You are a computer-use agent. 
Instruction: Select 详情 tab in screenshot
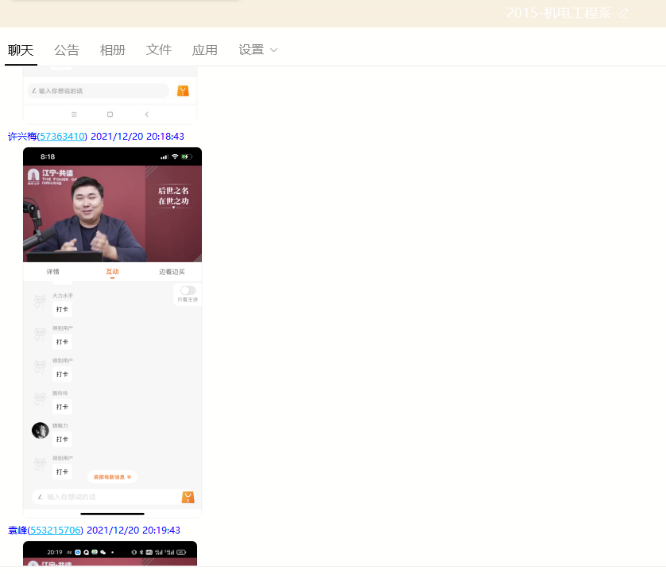point(53,271)
